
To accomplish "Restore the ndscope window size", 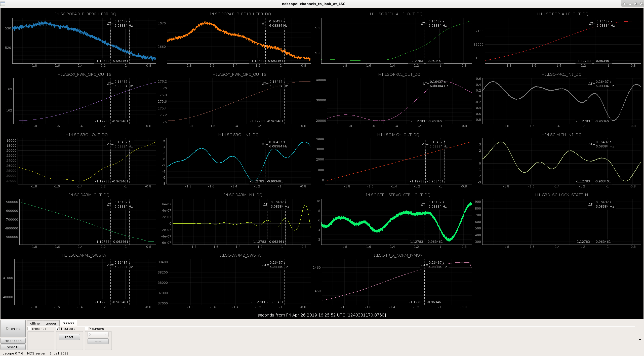I will point(635,4).
